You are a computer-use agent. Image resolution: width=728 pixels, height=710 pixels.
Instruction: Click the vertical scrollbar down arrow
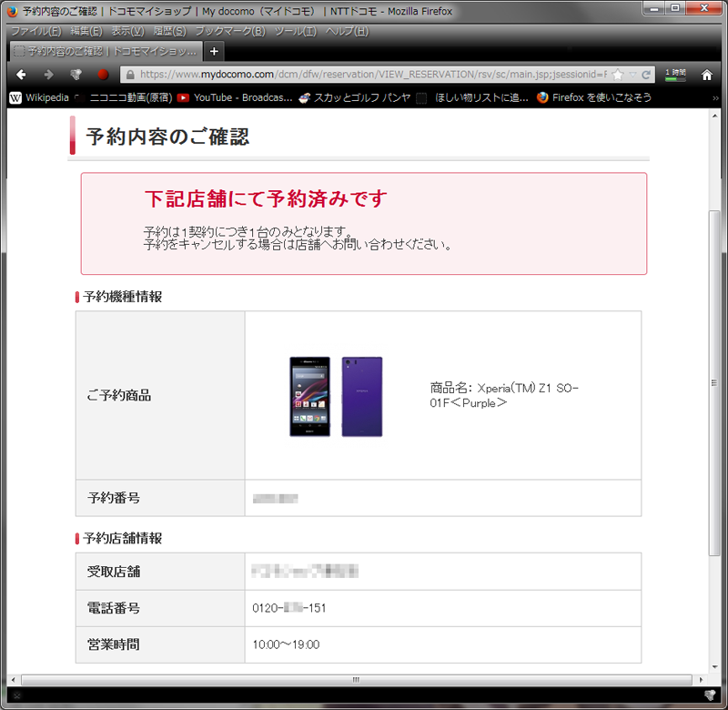coord(714,667)
